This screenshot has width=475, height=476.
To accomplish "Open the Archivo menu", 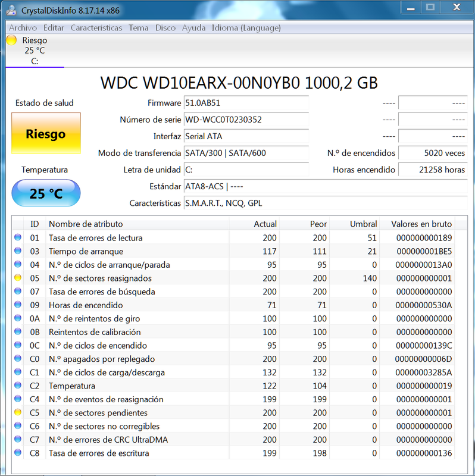I will 23,28.
